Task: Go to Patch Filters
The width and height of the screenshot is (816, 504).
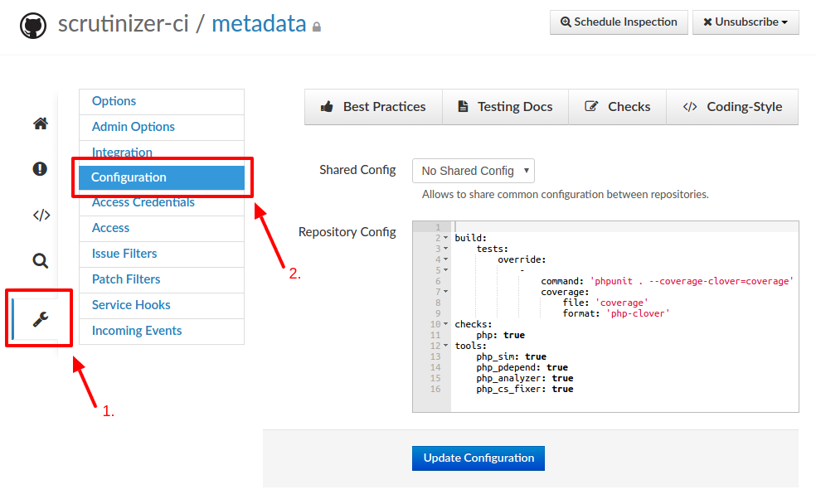Action: [x=162, y=280]
